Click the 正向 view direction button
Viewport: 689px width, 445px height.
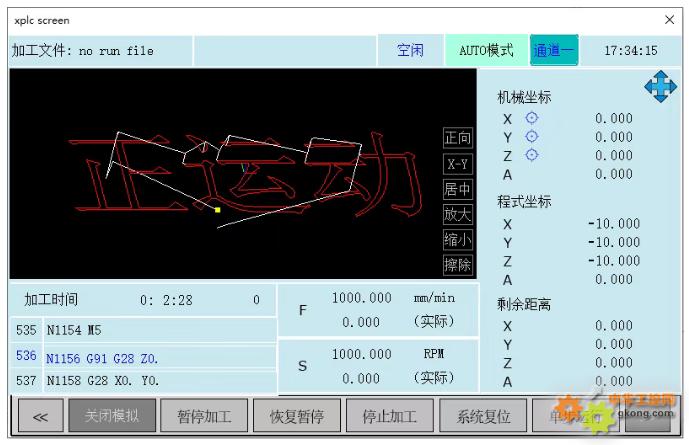tap(458, 138)
